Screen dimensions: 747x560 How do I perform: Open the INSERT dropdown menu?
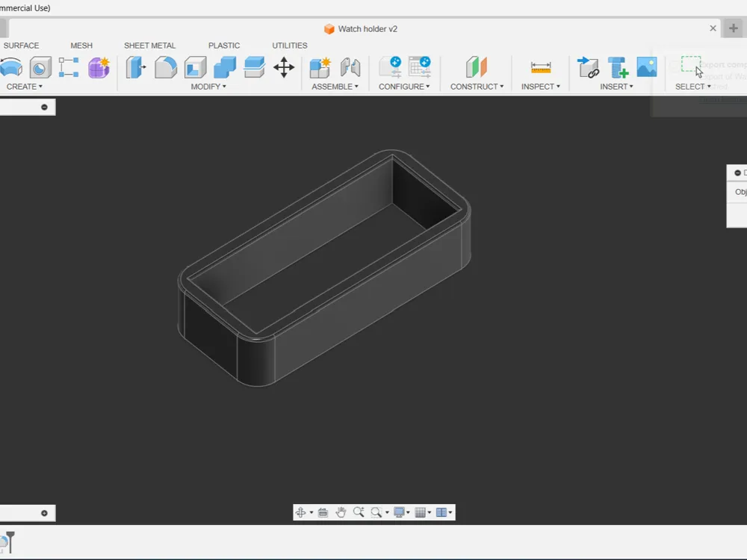pyautogui.click(x=616, y=87)
